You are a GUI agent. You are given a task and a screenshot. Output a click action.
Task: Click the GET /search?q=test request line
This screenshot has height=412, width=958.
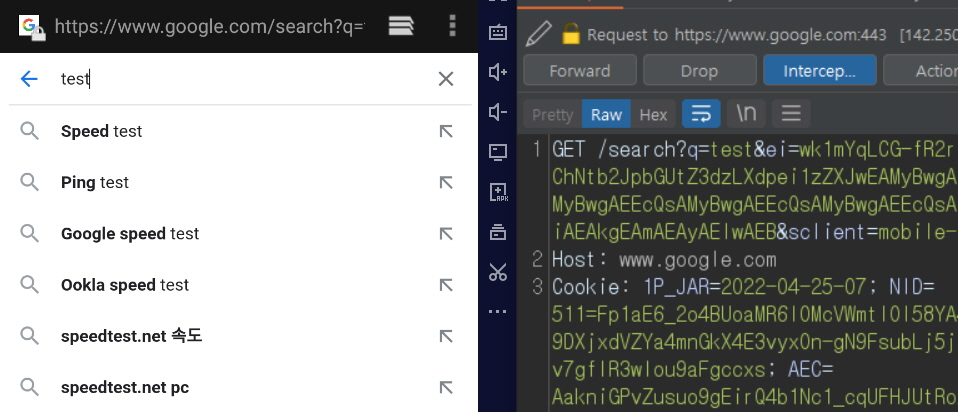[753, 149]
